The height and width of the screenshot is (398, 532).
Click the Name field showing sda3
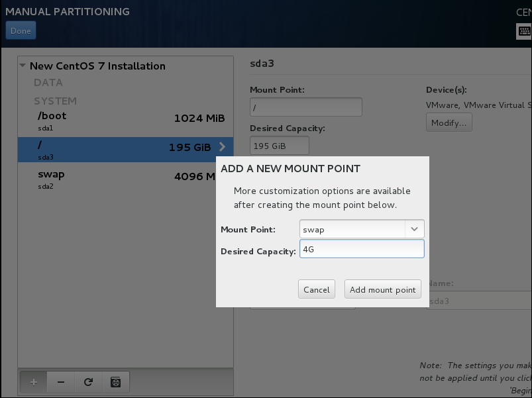coord(478,301)
